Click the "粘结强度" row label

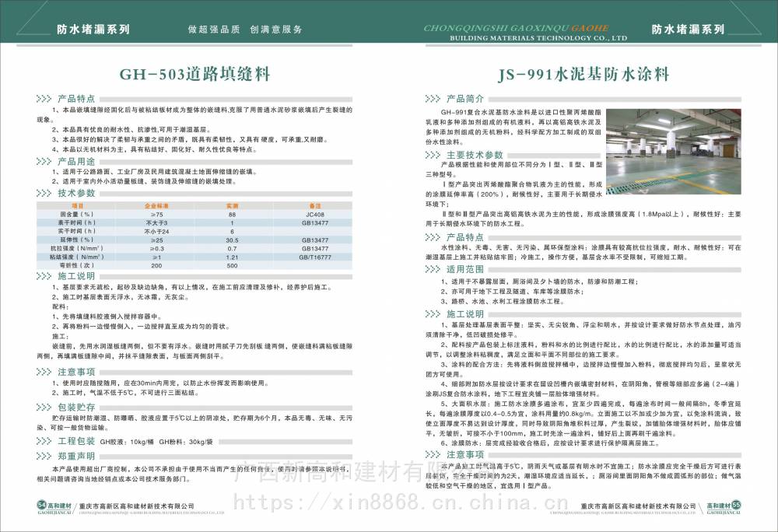[77, 257]
